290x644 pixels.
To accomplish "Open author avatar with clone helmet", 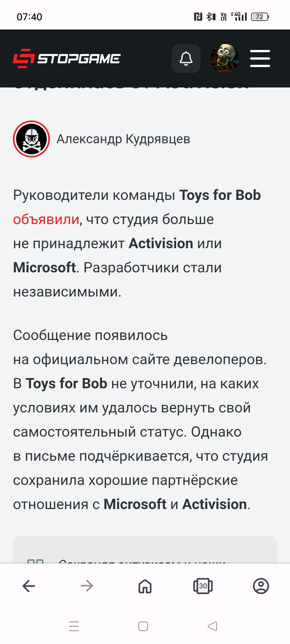I will coord(31,139).
